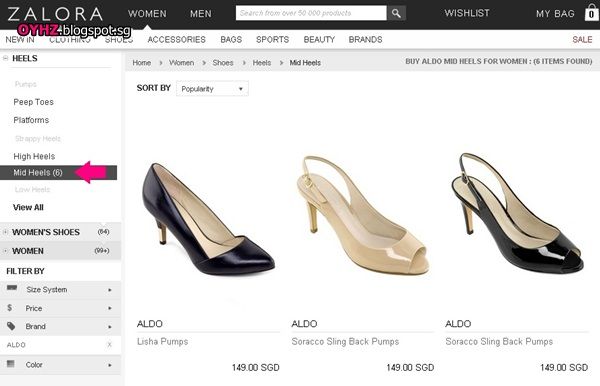
Task: Click the Brand tag icon
Action: [11, 326]
